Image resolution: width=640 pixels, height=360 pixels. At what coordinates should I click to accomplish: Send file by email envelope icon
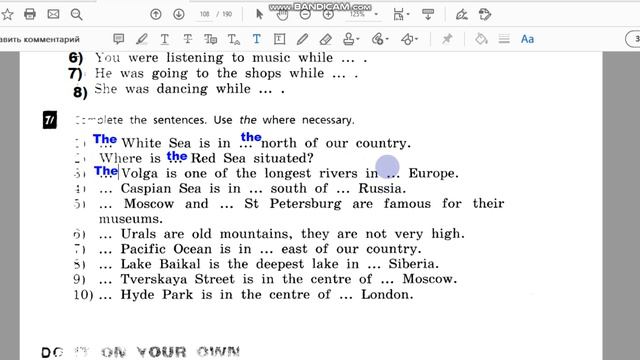pos(53,15)
